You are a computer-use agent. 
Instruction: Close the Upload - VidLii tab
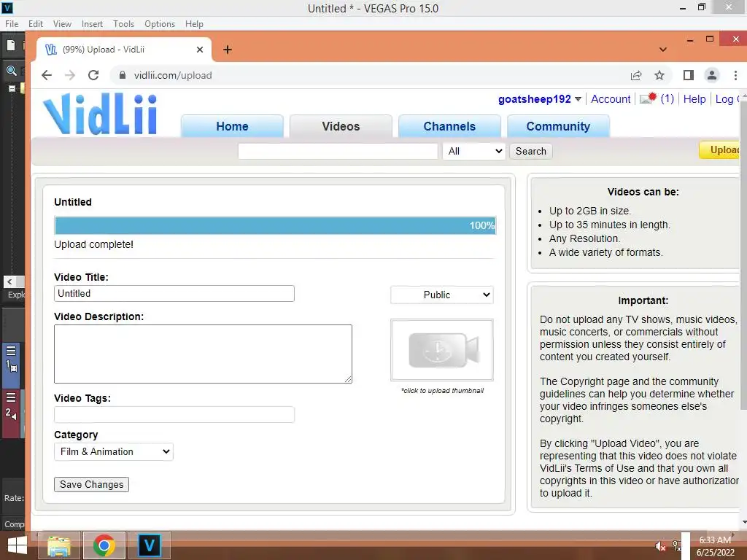tap(200, 50)
